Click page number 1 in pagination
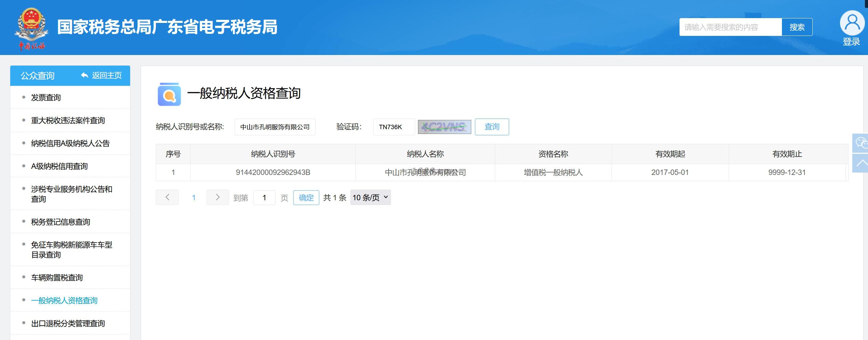Screen dimensions: 868x340 pos(194,198)
